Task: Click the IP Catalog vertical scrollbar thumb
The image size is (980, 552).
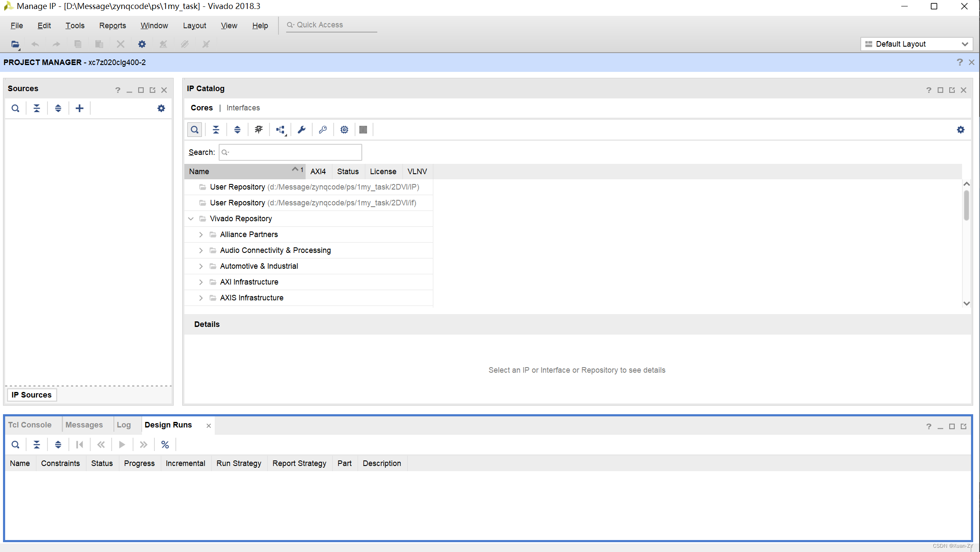Action: tap(966, 205)
